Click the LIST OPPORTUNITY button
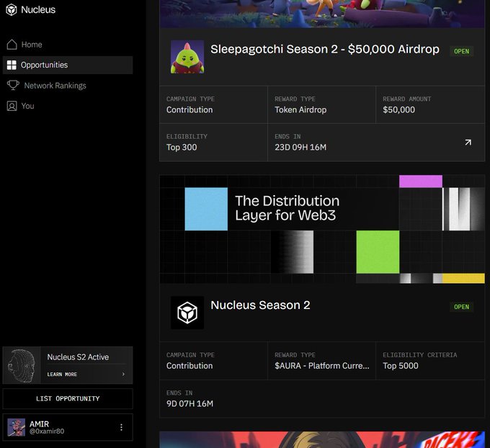Image resolution: width=490 pixels, height=448 pixels. (x=68, y=398)
